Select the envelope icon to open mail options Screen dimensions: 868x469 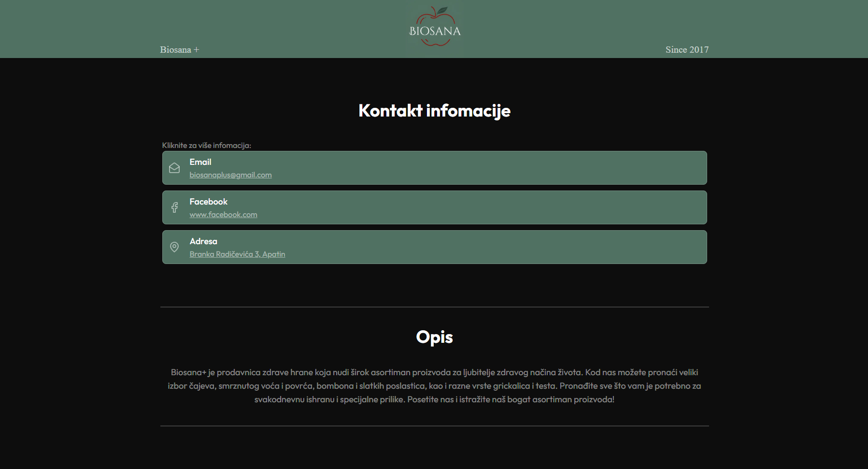point(174,168)
